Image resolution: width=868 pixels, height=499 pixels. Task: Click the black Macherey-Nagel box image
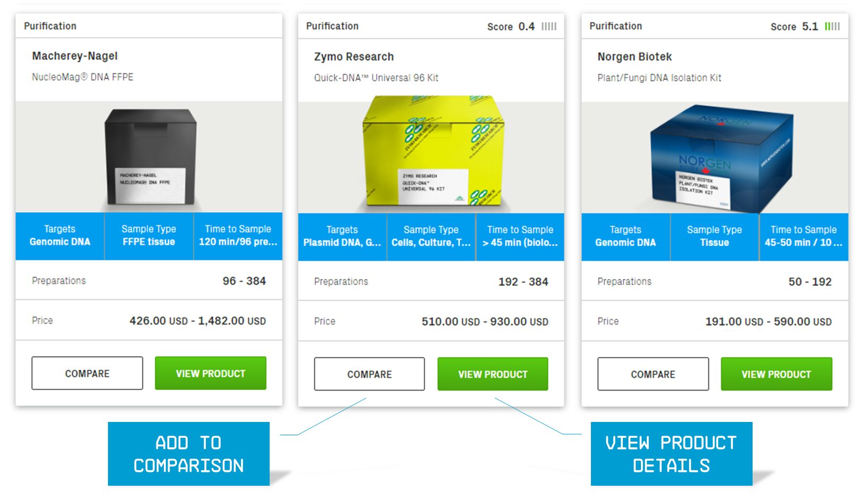tap(151, 156)
